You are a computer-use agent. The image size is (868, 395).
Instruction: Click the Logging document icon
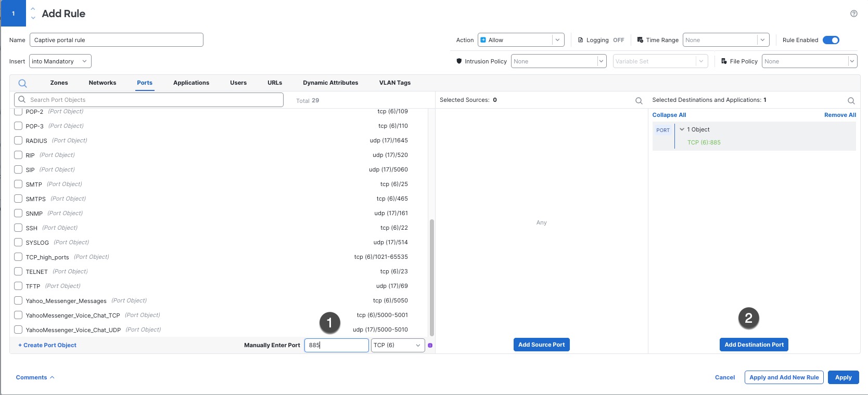[580, 40]
